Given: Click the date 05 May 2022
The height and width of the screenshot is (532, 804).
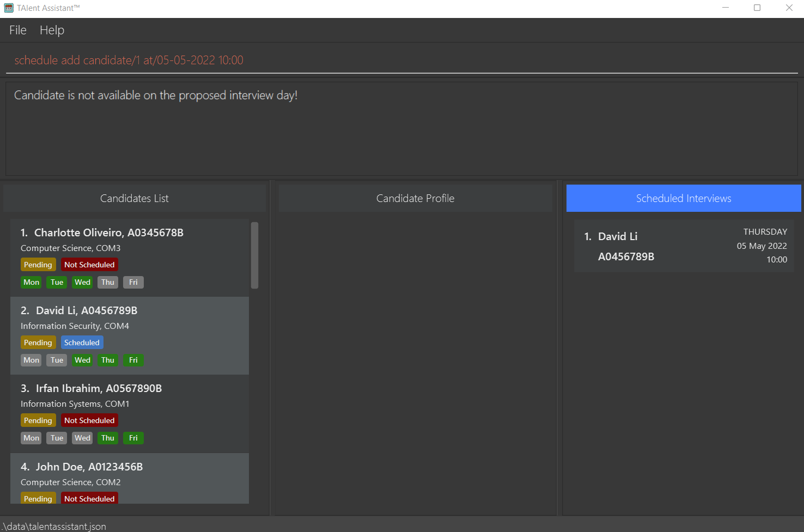Looking at the screenshot, I should [762, 246].
